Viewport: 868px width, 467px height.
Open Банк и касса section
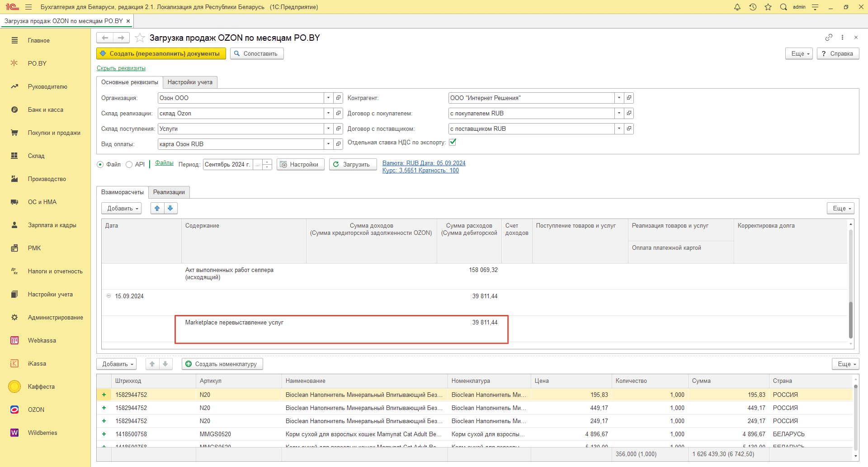[45, 110]
